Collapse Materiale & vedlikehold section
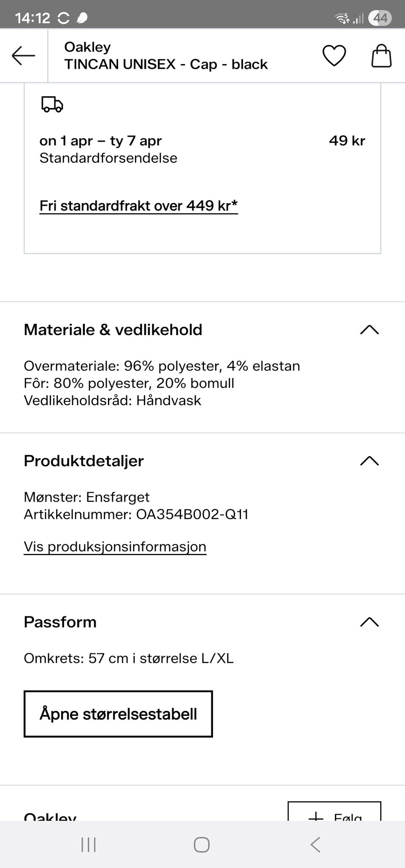 (x=370, y=330)
